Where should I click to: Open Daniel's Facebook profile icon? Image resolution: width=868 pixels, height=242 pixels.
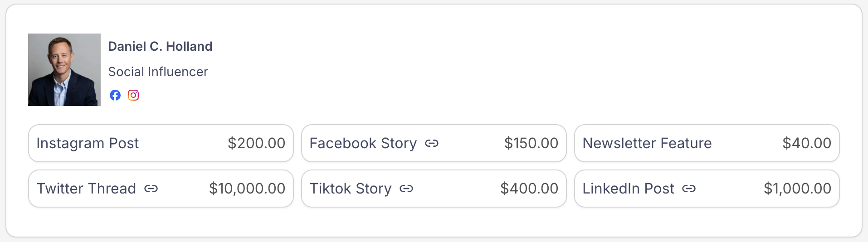[x=115, y=95]
